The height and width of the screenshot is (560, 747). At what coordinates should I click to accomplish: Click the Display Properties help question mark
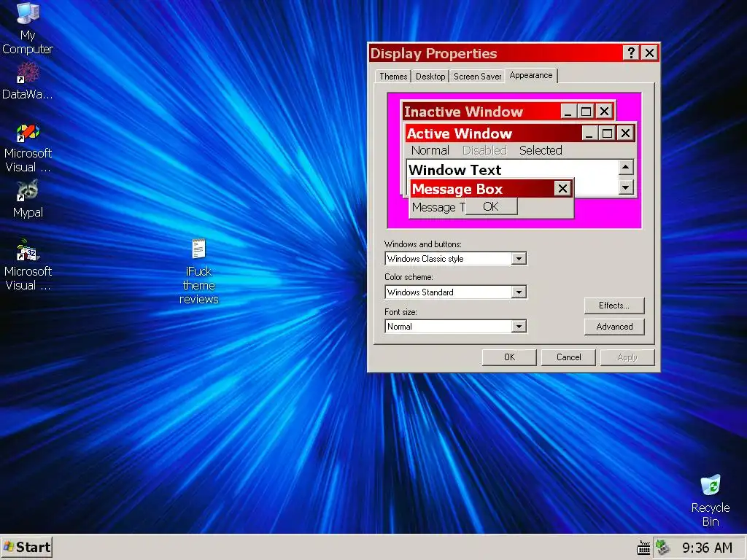click(631, 52)
